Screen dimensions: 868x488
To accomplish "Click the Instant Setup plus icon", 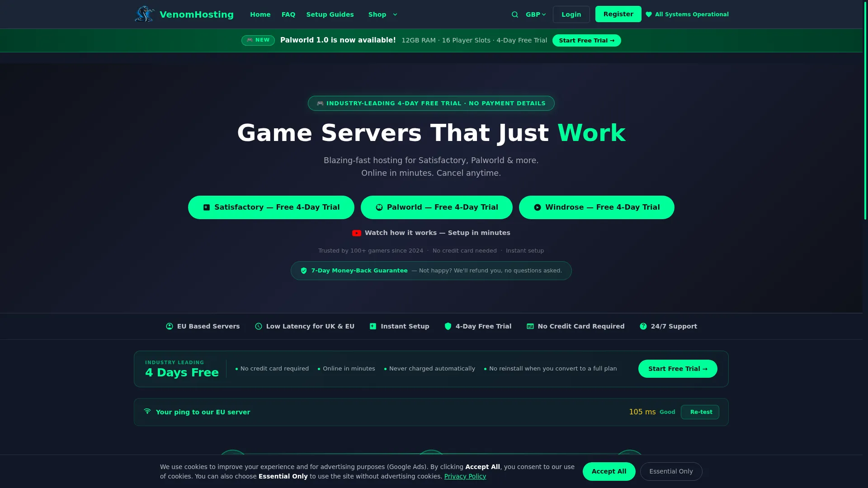I will (x=373, y=326).
